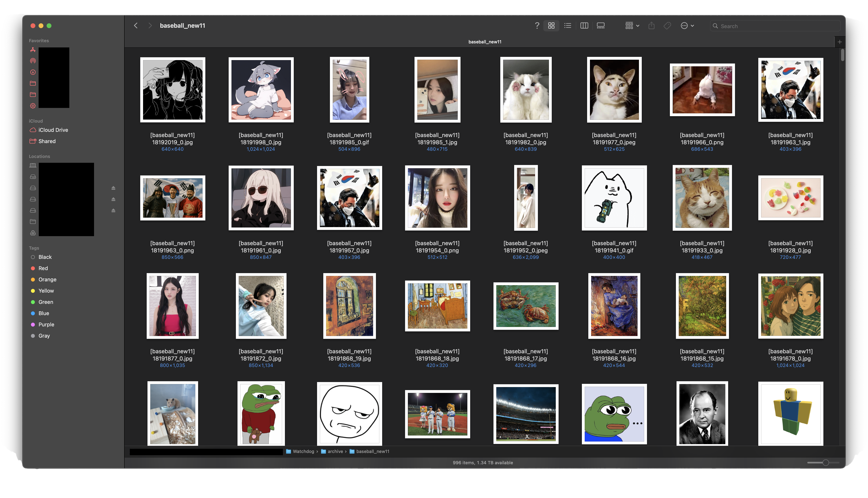868x498 pixels.
Task: Add a new tab with the plus button
Action: pyautogui.click(x=839, y=42)
